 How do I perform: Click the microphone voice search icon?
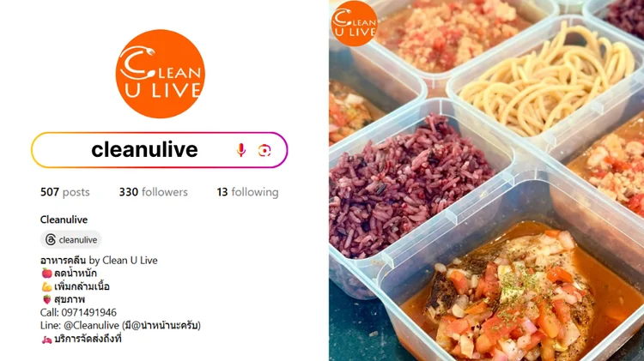tap(241, 150)
